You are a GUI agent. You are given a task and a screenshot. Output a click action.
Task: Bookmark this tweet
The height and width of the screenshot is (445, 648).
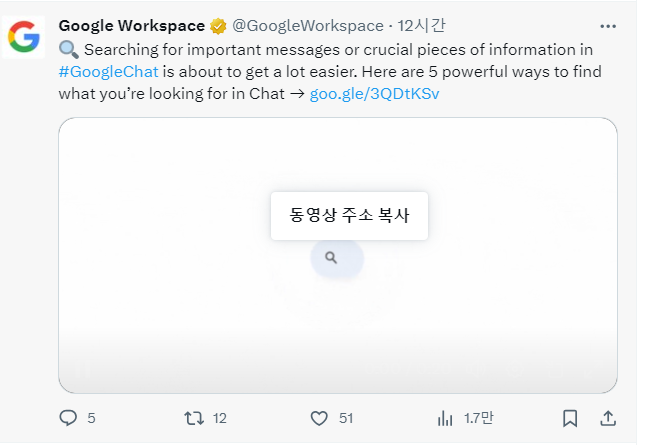pos(570,418)
